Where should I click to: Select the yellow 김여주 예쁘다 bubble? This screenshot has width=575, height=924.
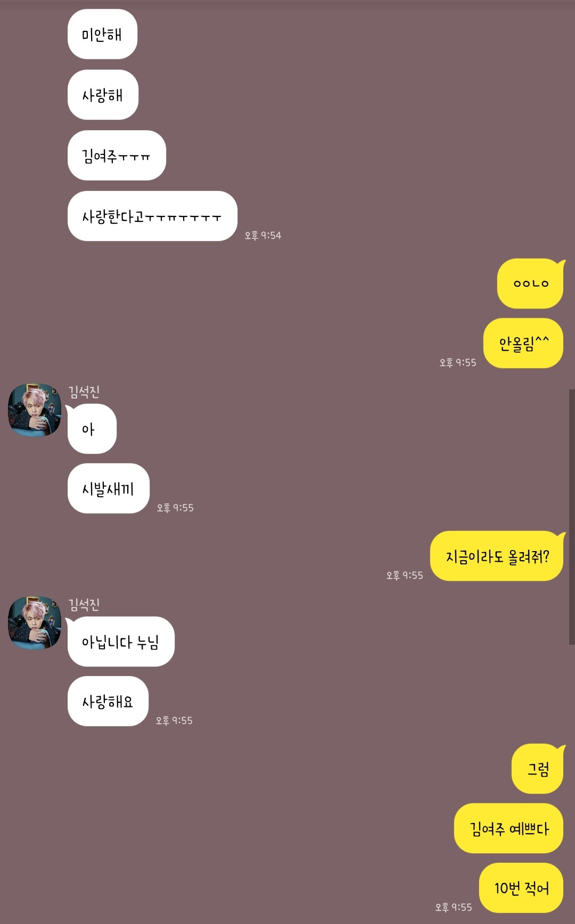pyautogui.click(x=508, y=829)
